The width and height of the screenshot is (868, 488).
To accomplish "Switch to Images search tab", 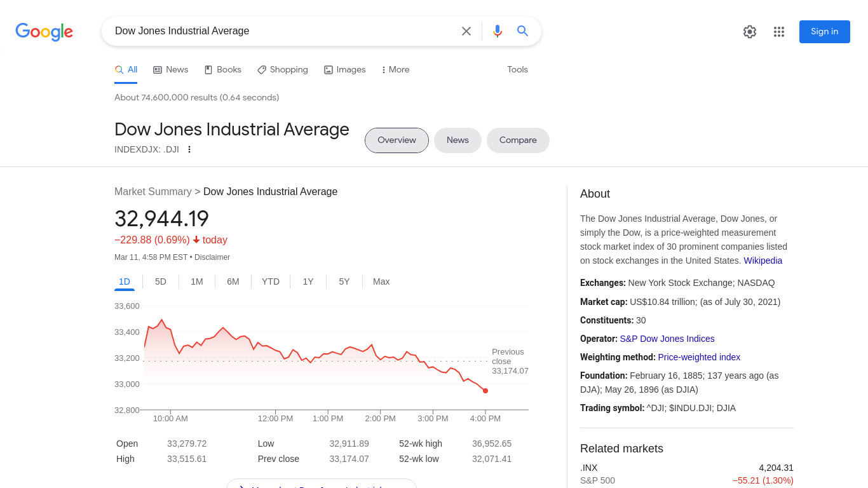I will (345, 70).
